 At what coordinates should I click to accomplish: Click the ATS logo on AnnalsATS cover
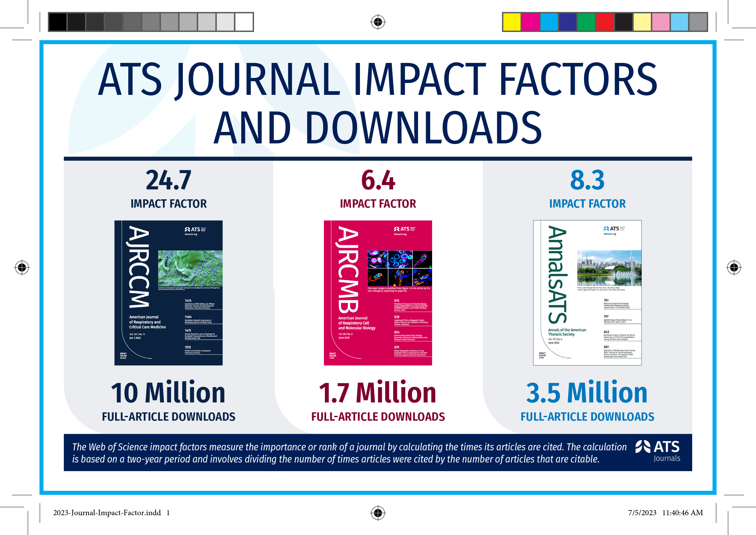[614, 228]
